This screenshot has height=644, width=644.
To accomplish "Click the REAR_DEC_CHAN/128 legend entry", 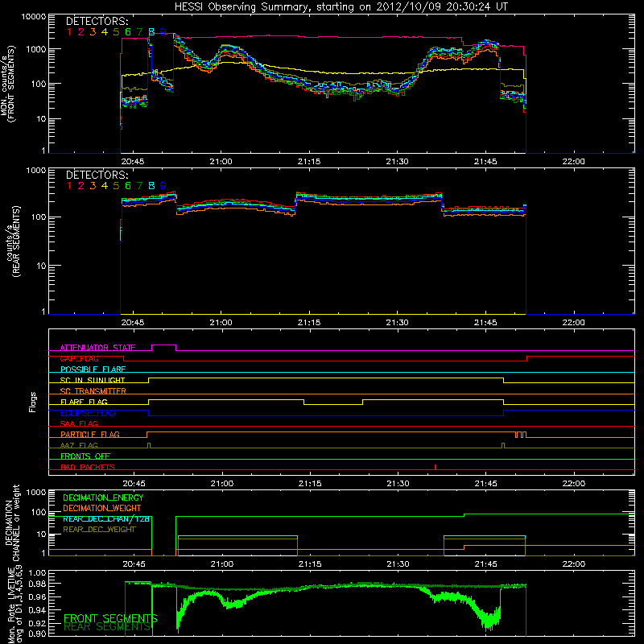I will tap(106, 518).
